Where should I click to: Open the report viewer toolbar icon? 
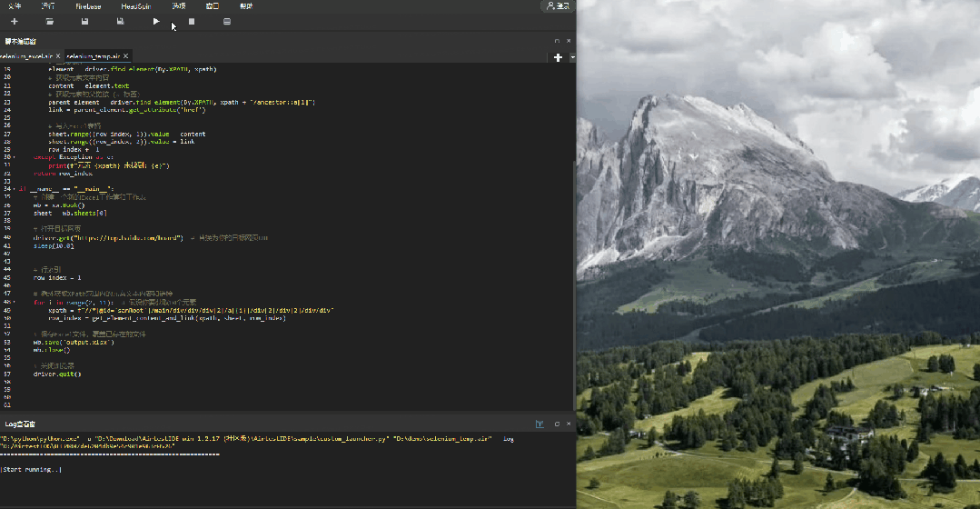[227, 21]
